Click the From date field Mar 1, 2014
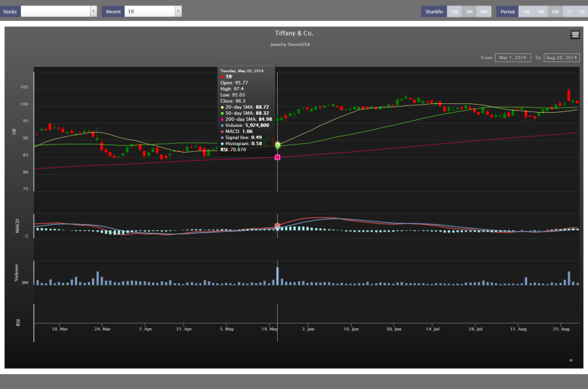 click(x=512, y=58)
